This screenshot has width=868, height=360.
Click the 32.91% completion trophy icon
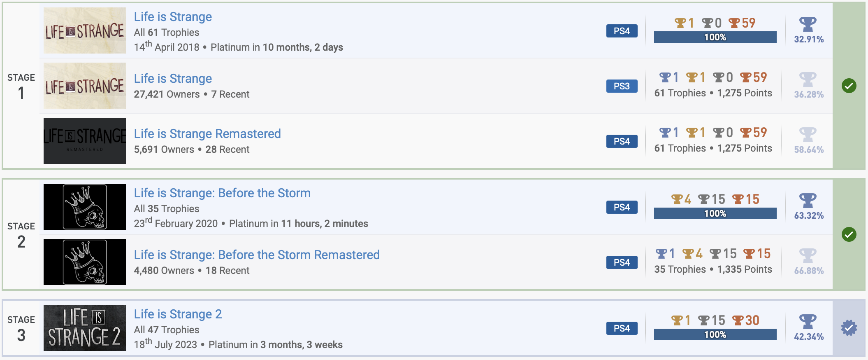coord(808,24)
